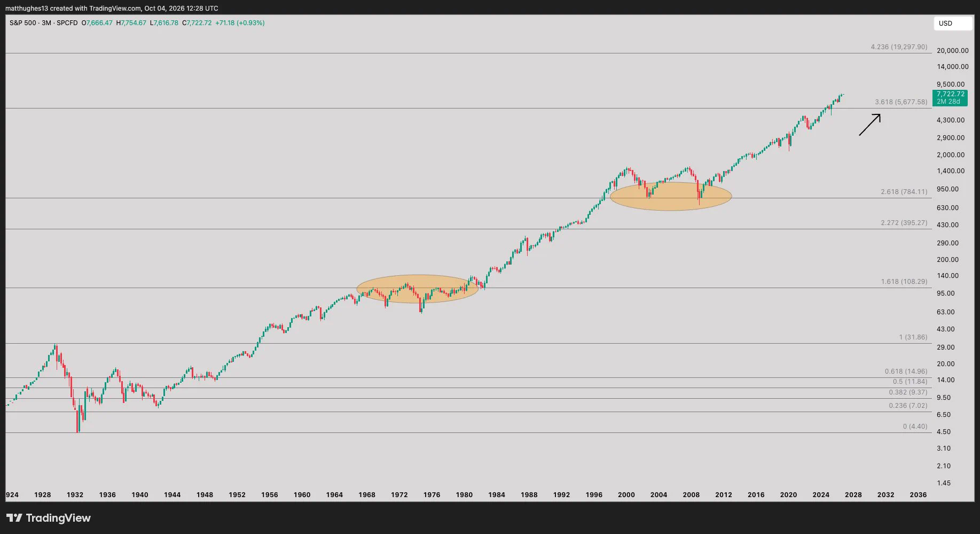This screenshot has height=534, width=980.
Task: Click the +71.18 (+0.93%) change readout
Action: [240, 23]
